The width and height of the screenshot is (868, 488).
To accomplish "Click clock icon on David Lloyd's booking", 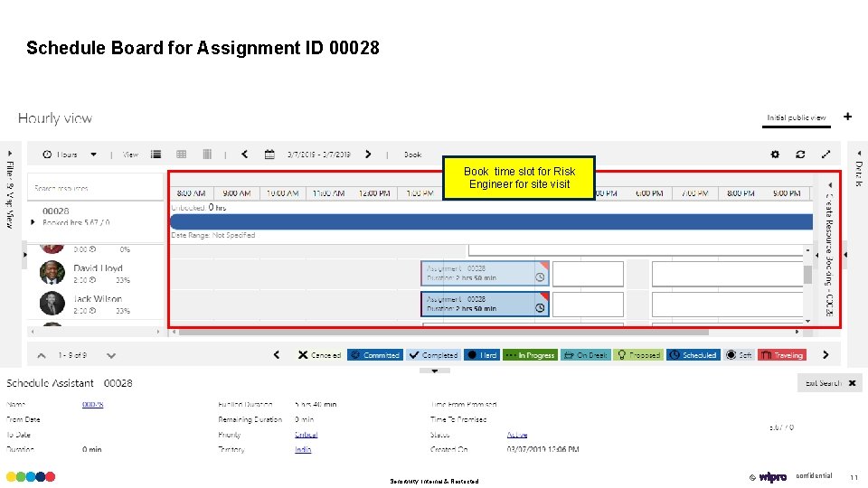I will tap(540, 277).
